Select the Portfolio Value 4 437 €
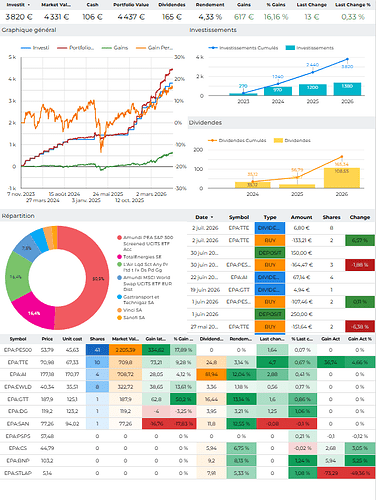376x500 pixels. pyautogui.click(x=131, y=17)
